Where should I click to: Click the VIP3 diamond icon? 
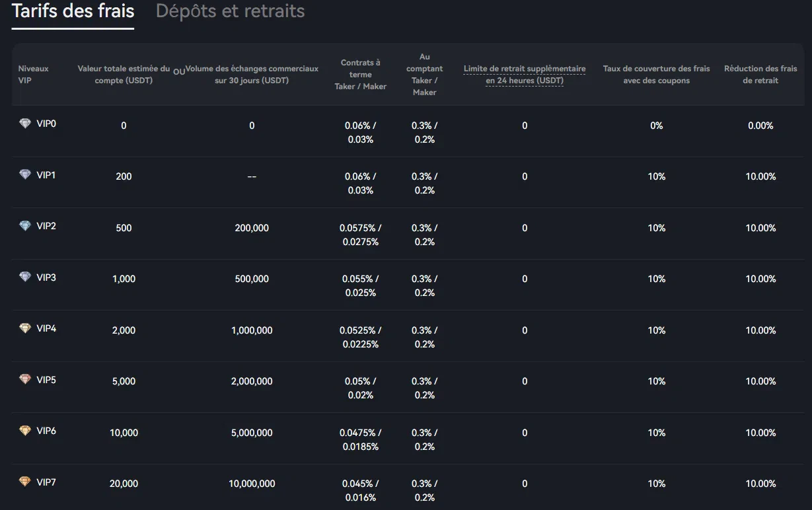[x=25, y=277]
